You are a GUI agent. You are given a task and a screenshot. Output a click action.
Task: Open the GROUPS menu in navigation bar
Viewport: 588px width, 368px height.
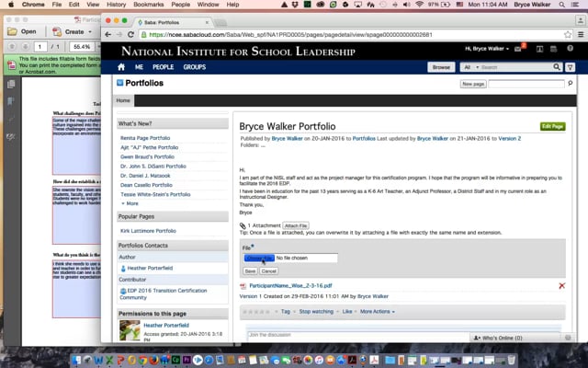click(194, 67)
